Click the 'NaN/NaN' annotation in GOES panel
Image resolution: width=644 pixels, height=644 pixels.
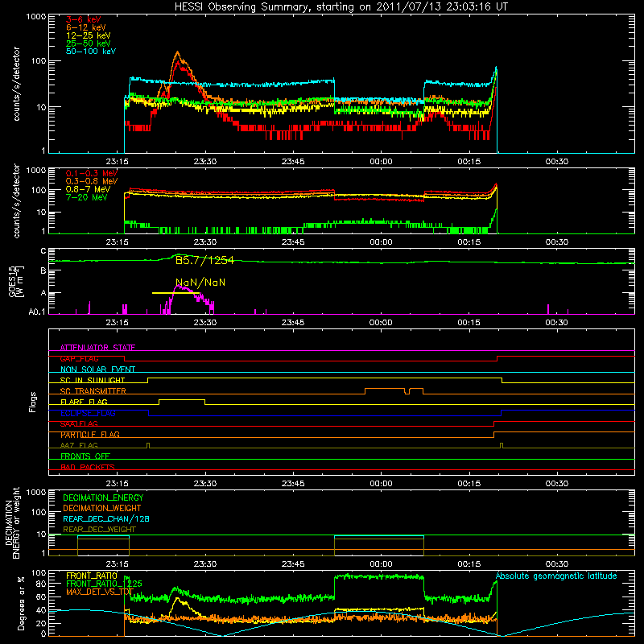point(200,283)
